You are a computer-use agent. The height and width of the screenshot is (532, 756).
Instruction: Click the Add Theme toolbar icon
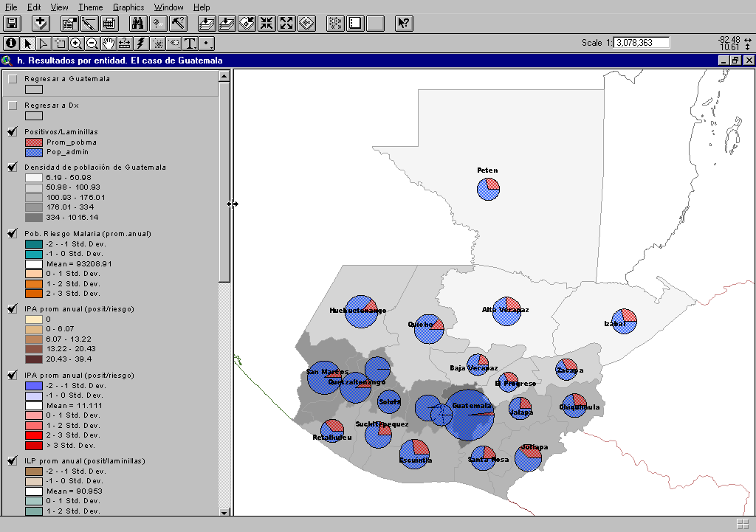40,24
